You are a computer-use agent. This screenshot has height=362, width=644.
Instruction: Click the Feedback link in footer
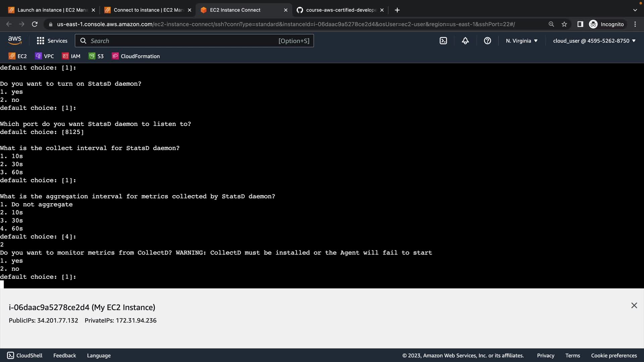coord(64,356)
